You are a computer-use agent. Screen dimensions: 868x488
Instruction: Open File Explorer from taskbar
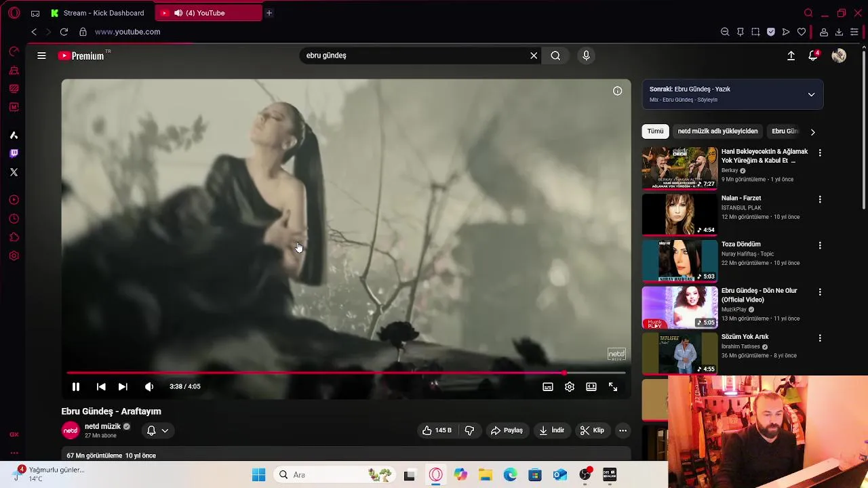(x=485, y=474)
